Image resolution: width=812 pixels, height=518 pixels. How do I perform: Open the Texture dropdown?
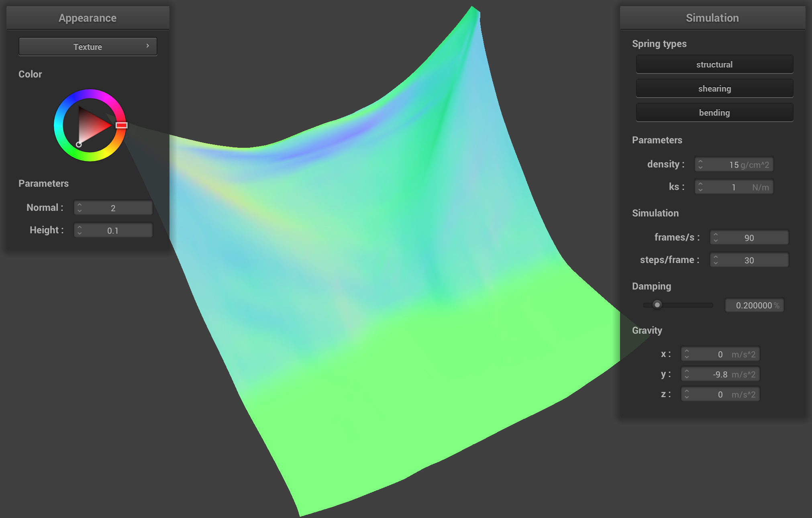click(88, 47)
